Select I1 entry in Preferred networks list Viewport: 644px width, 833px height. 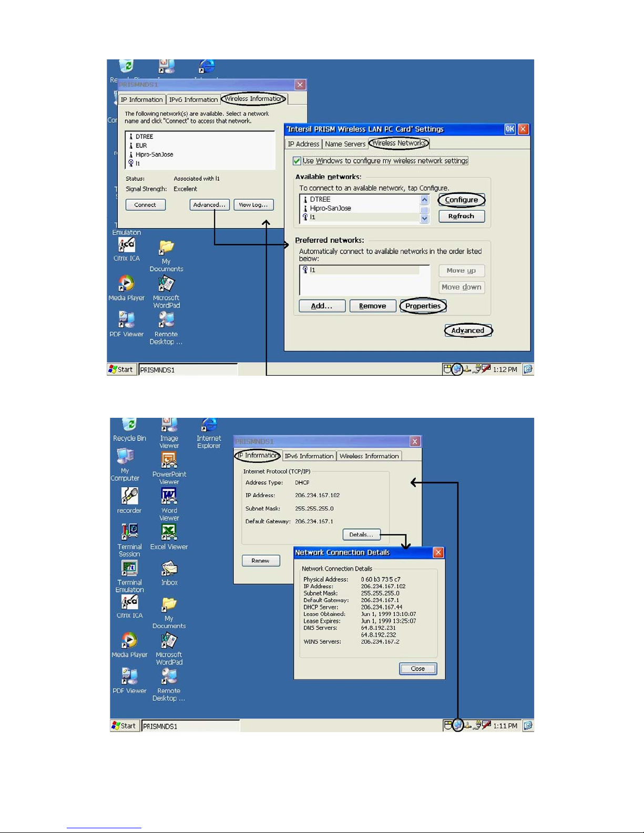tap(360, 270)
